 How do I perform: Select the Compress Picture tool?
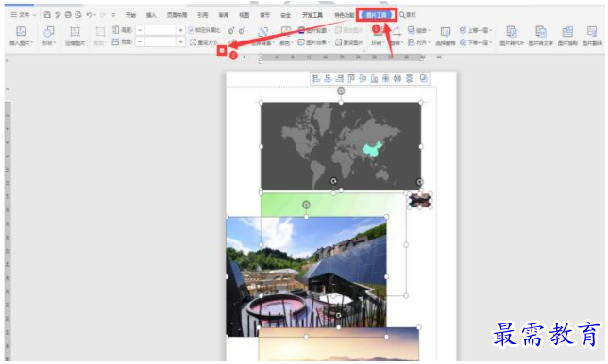coord(75,36)
